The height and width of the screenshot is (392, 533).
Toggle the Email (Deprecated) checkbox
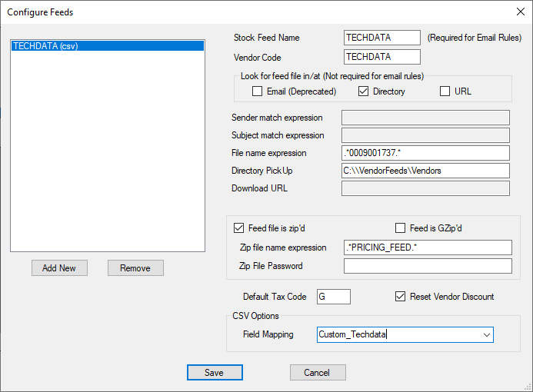tap(258, 91)
